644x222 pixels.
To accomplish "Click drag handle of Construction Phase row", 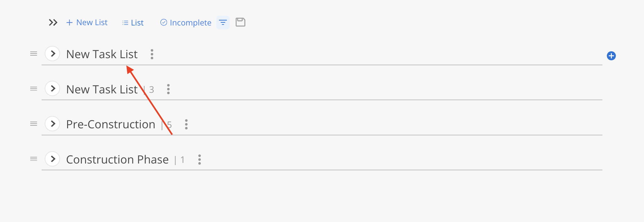I will pos(34,159).
